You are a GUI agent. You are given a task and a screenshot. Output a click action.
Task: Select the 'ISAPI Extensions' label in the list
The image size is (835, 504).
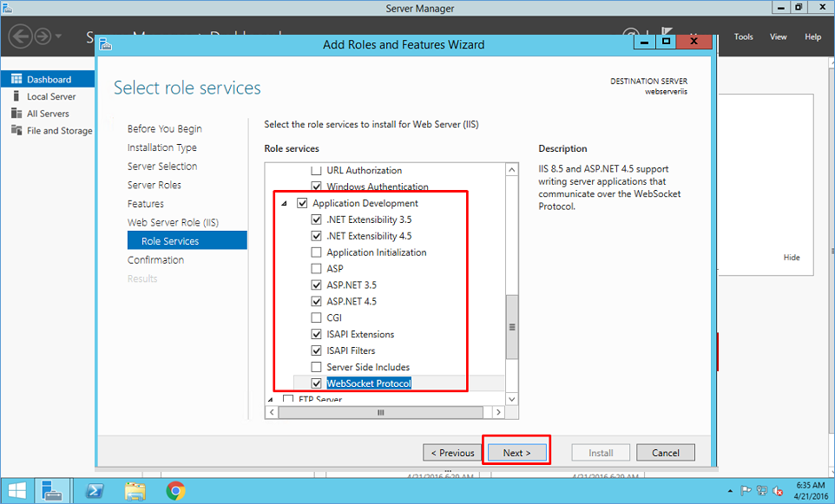(x=360, y=334)
